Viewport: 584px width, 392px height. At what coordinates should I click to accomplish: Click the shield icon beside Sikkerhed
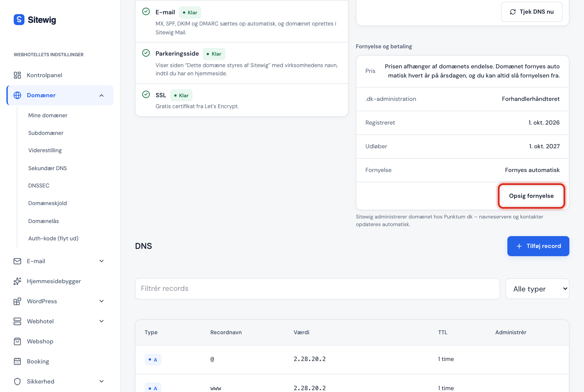pyautogui.click(x=17, y=381)
